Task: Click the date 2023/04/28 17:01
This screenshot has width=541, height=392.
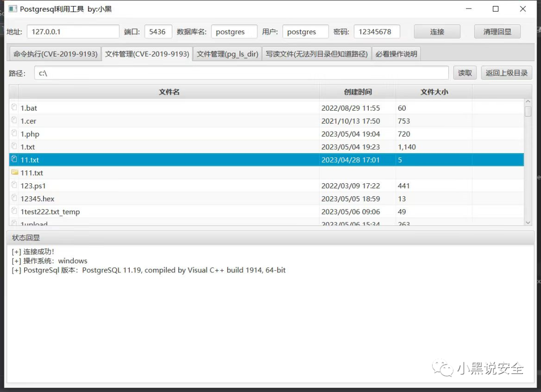Action: pos(351,160)
